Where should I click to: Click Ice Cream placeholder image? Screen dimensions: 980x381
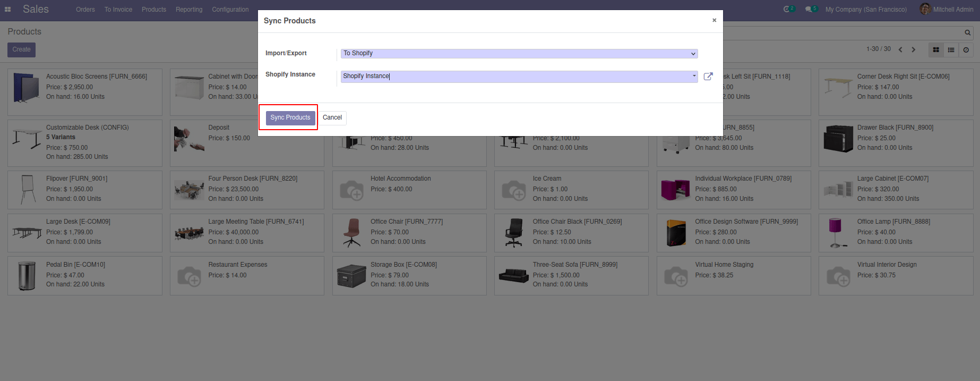point(513,190)
